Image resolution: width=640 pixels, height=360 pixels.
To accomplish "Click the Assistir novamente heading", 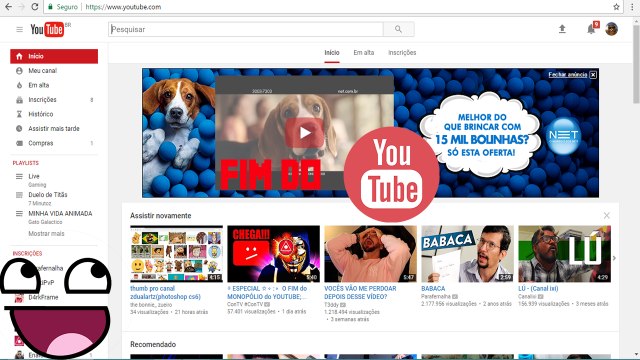I will (161, 216).
